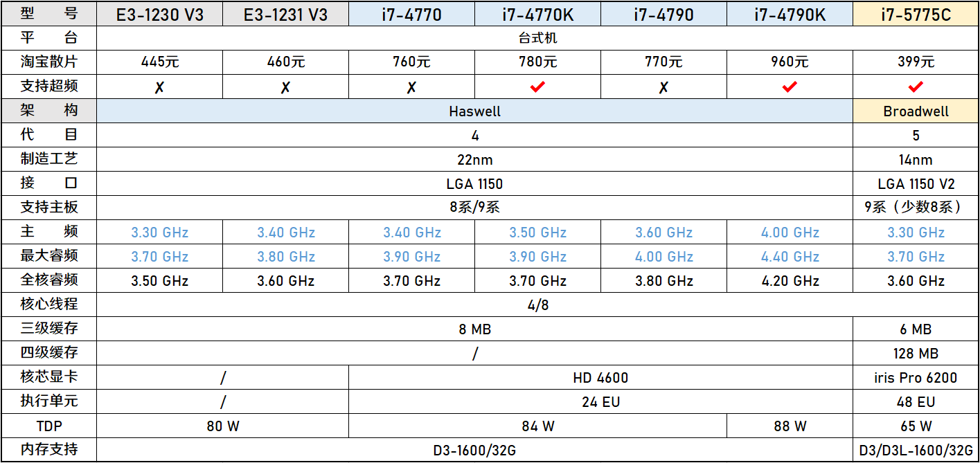Screen dimensions: 980x463
Task: Click the 445元 price cell
Action: 160,62
